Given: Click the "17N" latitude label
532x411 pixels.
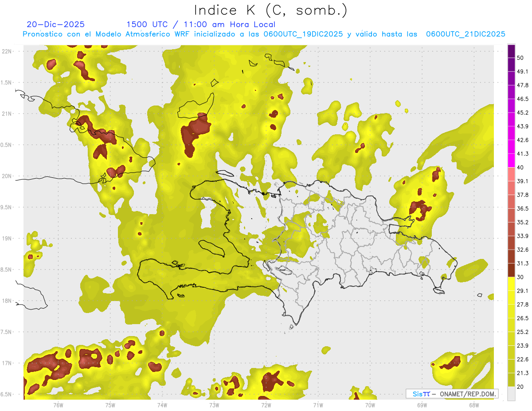Looking at the screenshot, I should coord(7,363).
